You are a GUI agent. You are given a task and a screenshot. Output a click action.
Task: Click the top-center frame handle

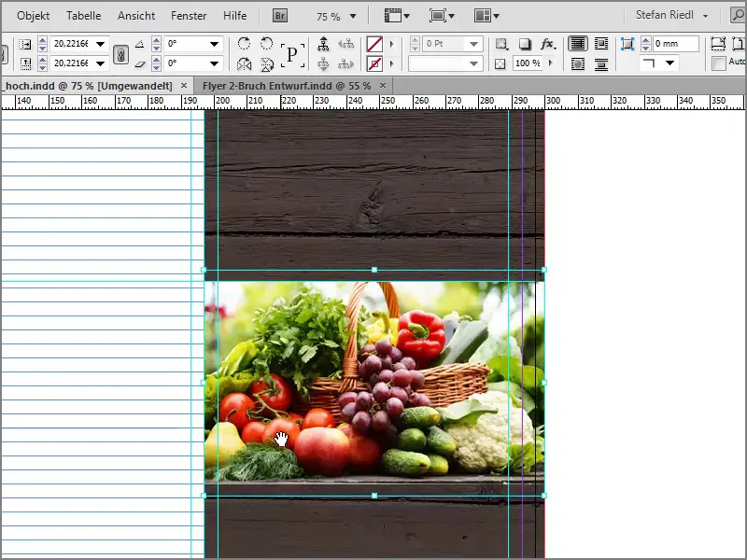tap(374, 270)
